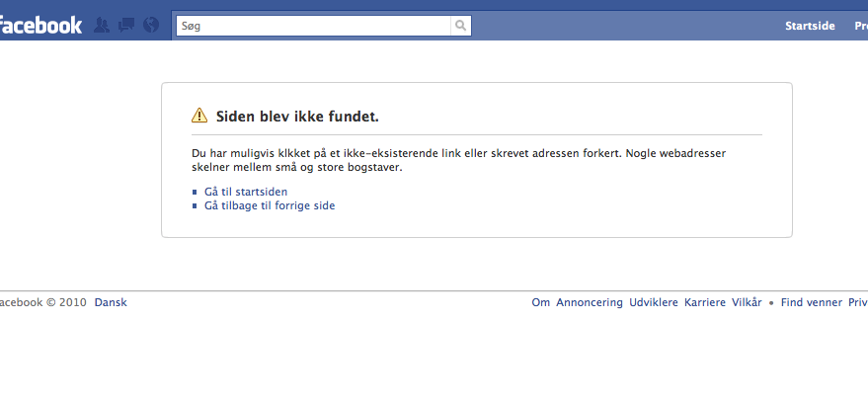The width and height of the screenshot is (868, 399).
Task: Click the Find venner footer link
Action: [x=812, y=303]
